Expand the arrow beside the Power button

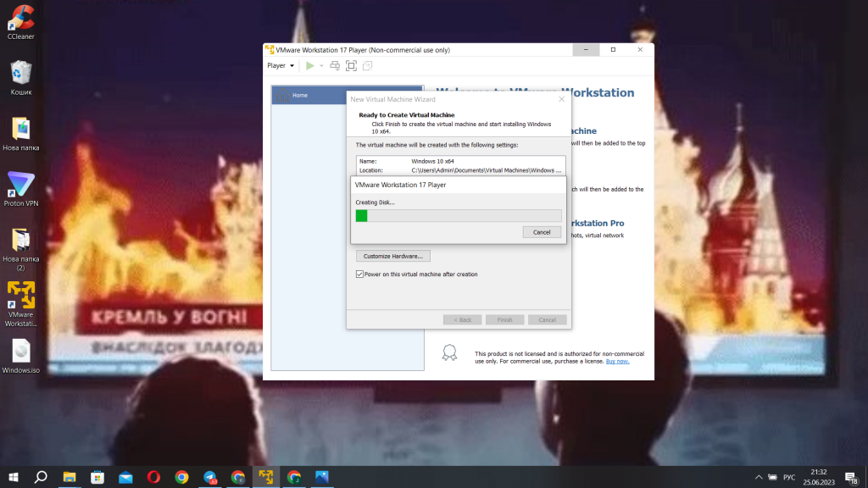point(321,65)
